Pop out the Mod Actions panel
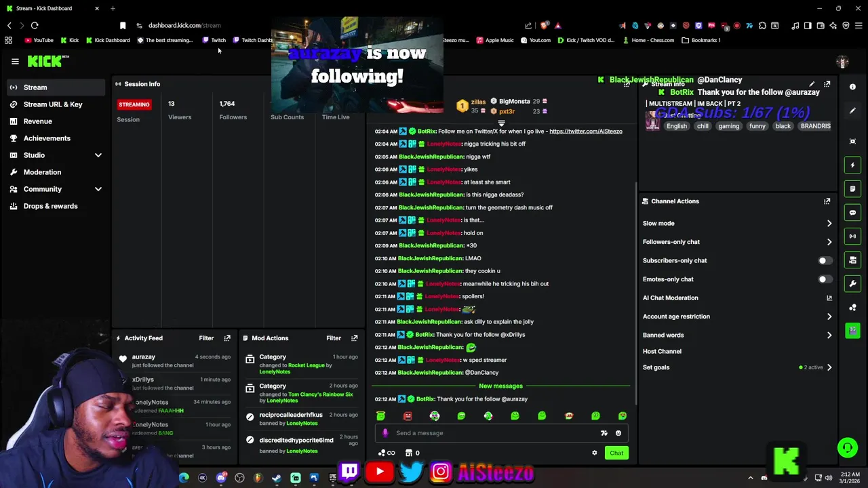868x488 pixels. pos(354,338)
